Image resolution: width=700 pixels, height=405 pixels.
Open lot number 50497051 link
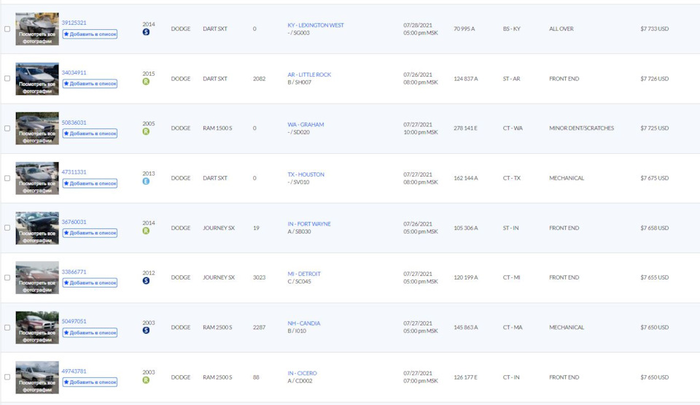(x=74, y=321)
